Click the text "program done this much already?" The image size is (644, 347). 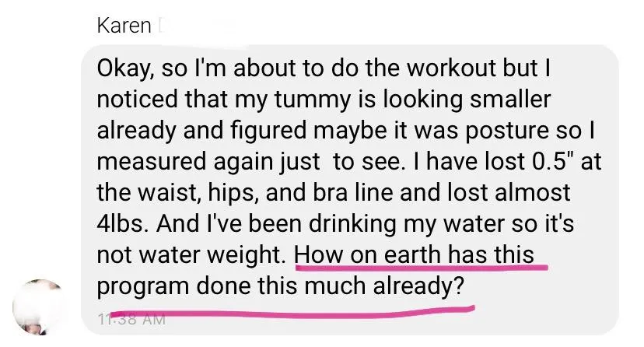click(x=285, y=286)
